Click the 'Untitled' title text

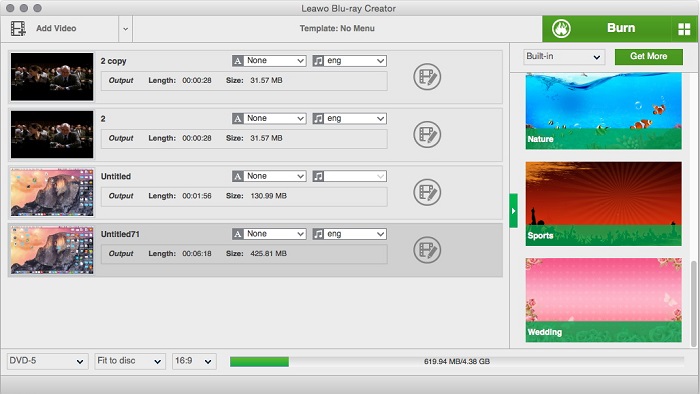[116, 176]
